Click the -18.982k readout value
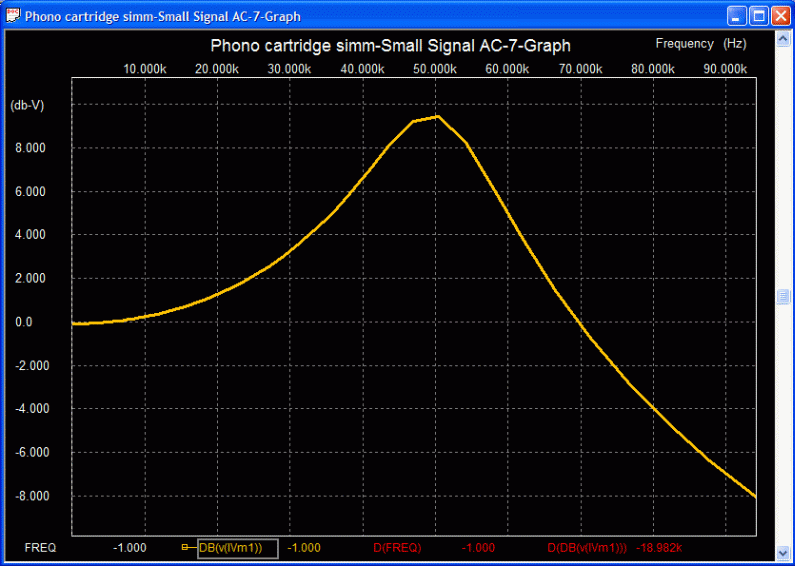The image size is (795, 566). click(659, 548)
